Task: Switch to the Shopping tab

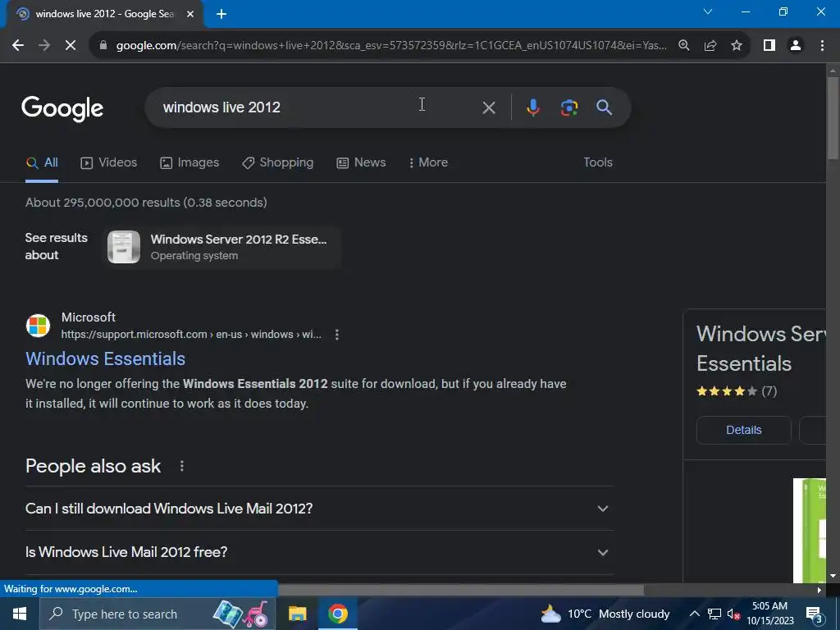Action: 277,162
